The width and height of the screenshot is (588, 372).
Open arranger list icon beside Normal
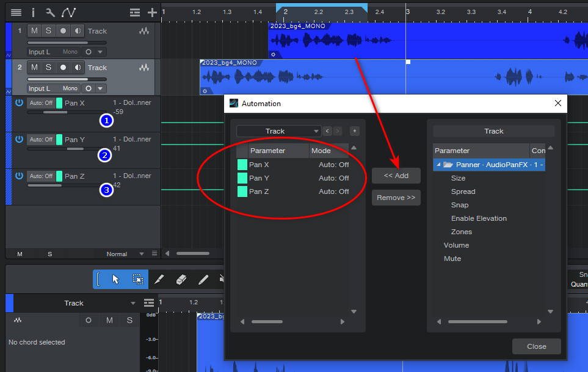(x=154, y=254)
